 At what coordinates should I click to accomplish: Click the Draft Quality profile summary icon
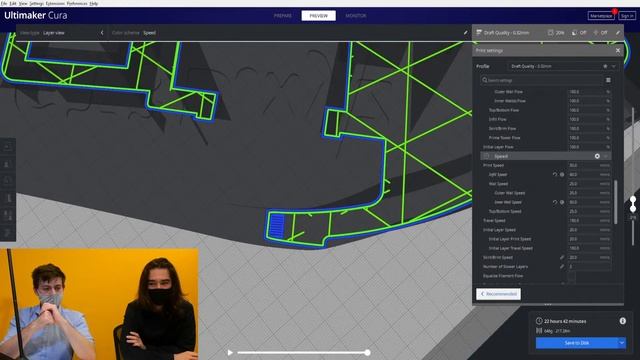pyautogui.click(x=479, y=32)
